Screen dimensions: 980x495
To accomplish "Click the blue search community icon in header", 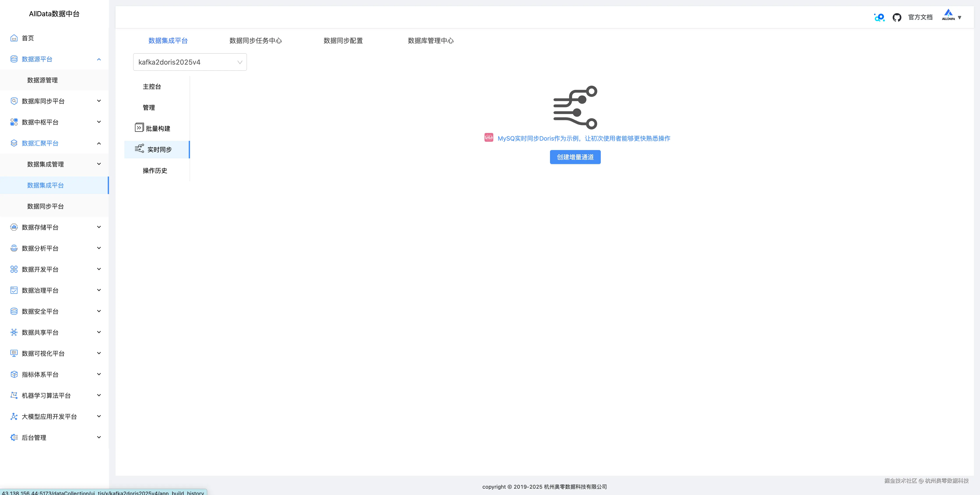I will pos(879,17).
